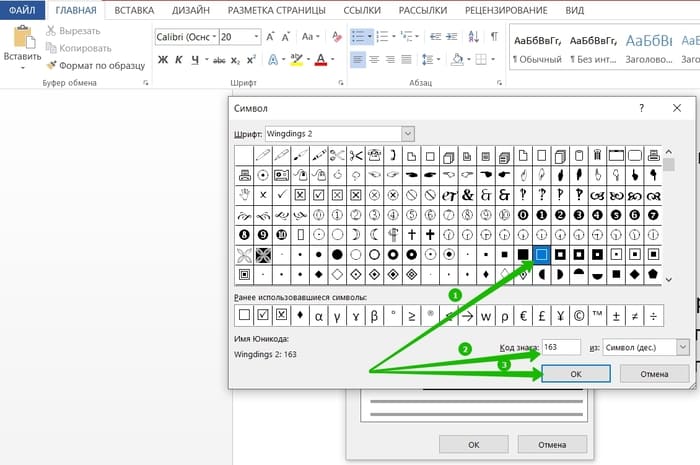This screenshot has width=700, height=465.
Task: Open the РЕЦЕНЗИРОВАНИЕ ribbon tab
Action: (506, 10)
